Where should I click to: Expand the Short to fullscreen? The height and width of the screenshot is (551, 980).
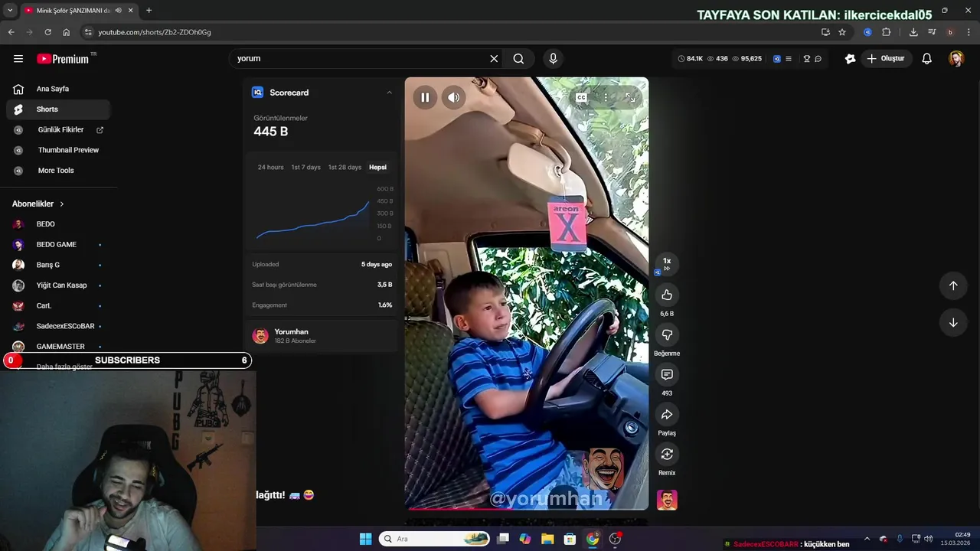(630, 97)
